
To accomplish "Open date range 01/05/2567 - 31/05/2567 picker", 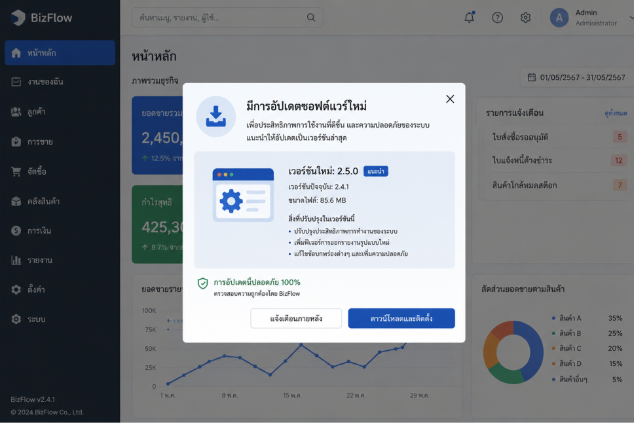I will [x=577, y=77].
